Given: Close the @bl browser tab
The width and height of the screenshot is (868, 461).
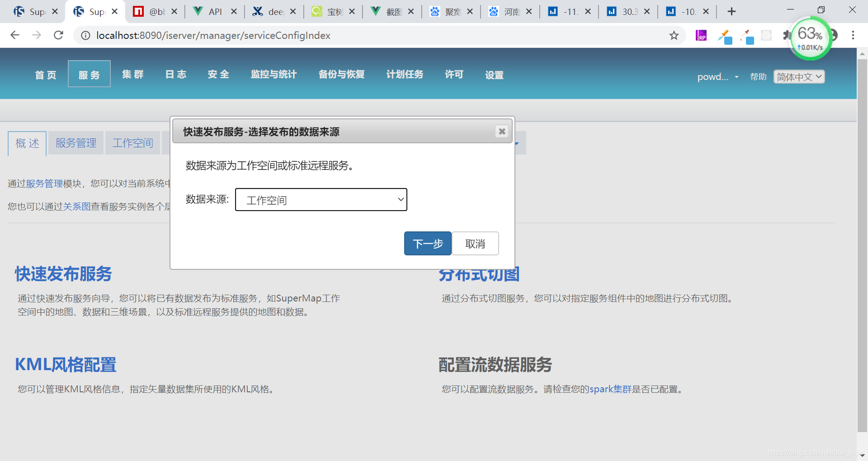Looking at the screenshot, I should pos(175,11).
